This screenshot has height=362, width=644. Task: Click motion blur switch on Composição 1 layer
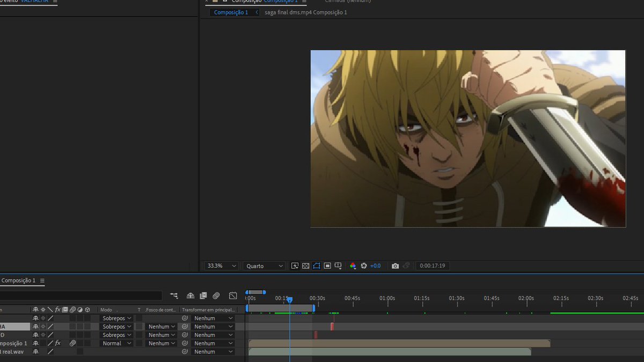72,343
